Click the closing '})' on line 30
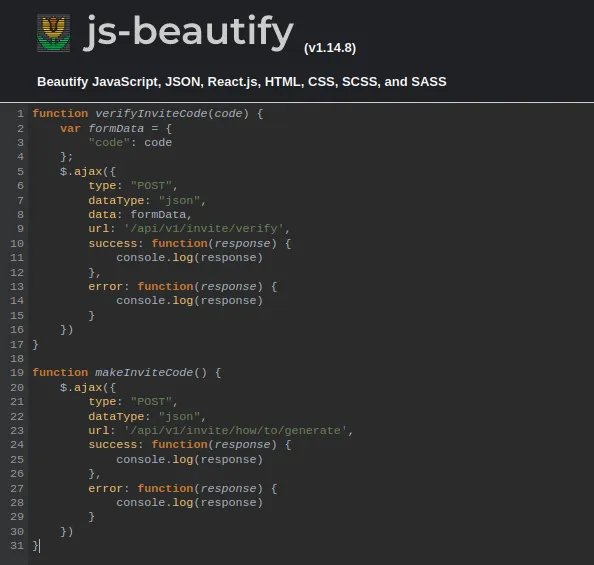Image resolution: width=594 pixels, height=565 pixels. click(67, 532)
